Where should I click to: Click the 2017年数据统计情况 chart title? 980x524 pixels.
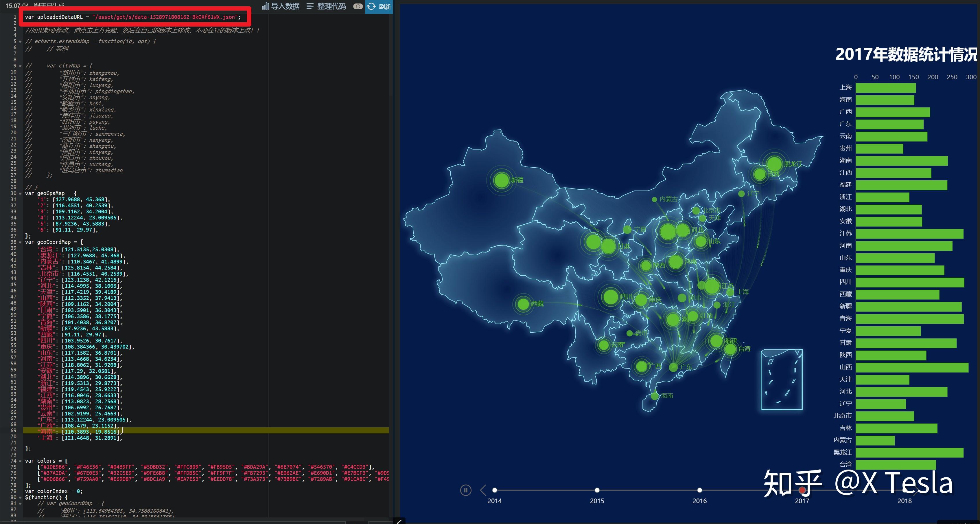[906, 54]
